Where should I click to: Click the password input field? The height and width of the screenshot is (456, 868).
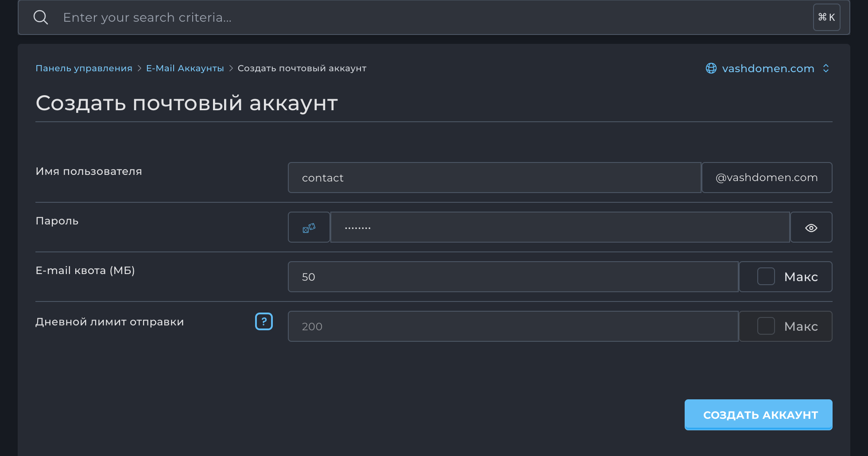coord(560,227)
